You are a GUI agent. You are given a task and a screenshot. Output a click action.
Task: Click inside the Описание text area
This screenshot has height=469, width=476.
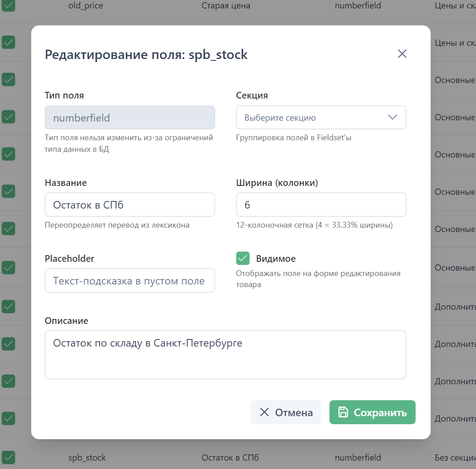(x=225, y=355)
